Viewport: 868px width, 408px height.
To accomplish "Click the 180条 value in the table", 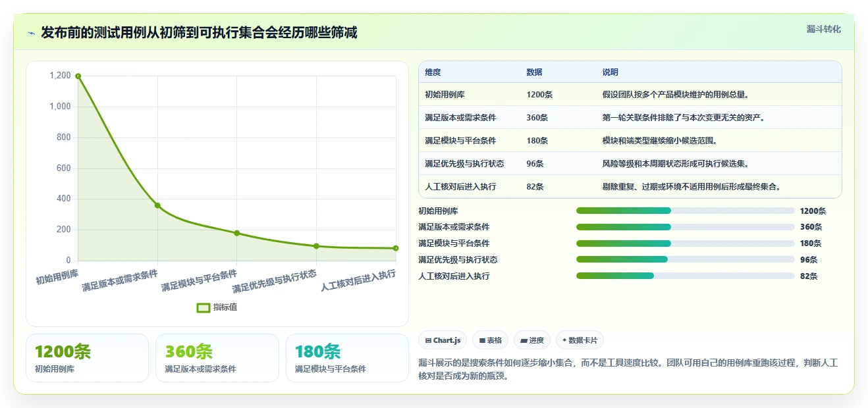I will [x=537, y=141].
